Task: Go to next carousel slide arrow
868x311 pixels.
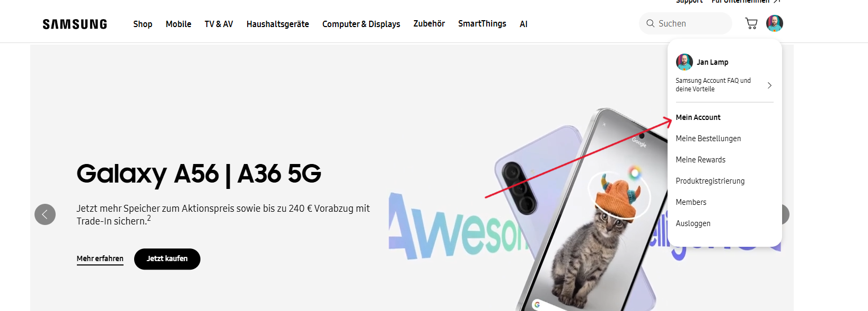Action: 785,214
